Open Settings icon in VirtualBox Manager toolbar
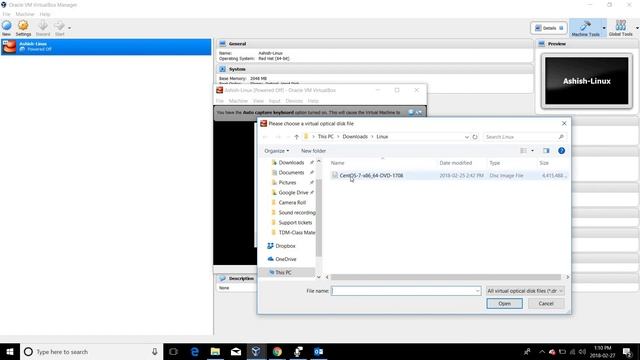 click(23, 28)
